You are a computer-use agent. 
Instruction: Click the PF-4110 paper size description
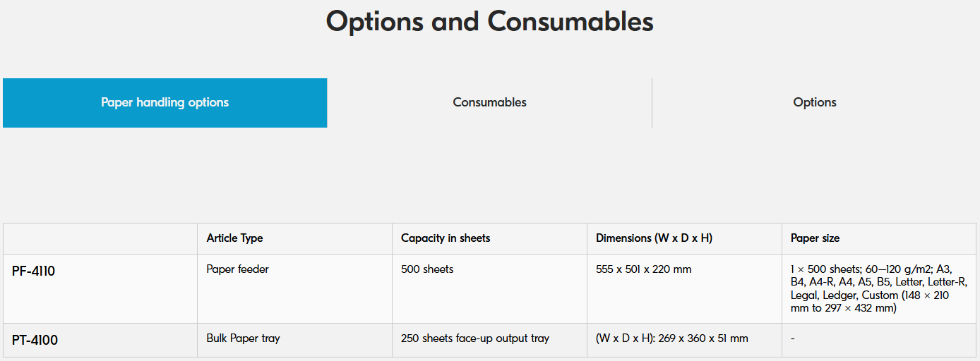(x=879, y=288)
